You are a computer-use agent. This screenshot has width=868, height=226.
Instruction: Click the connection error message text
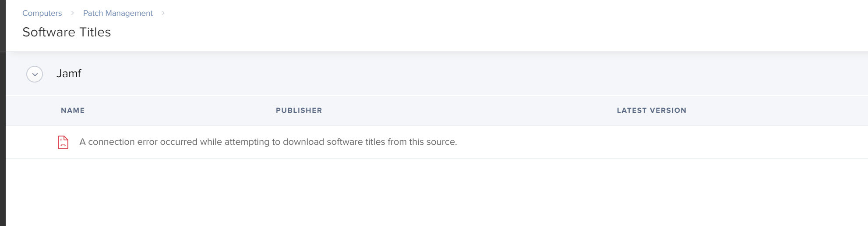point(268,142)
